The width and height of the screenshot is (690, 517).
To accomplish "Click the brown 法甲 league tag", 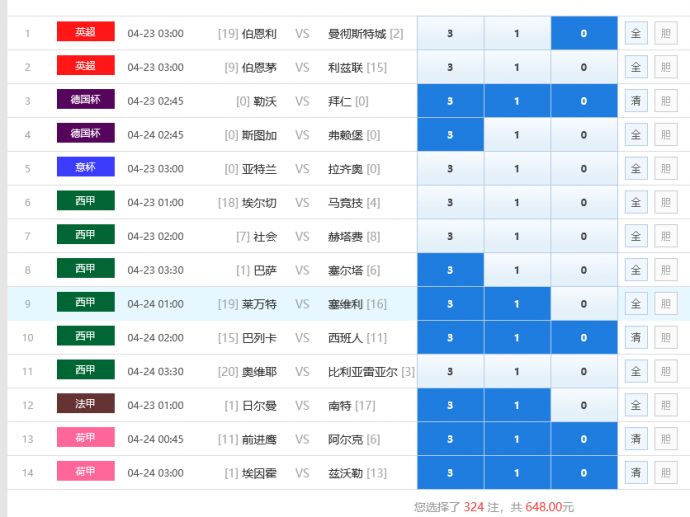I will coord(85,406).
